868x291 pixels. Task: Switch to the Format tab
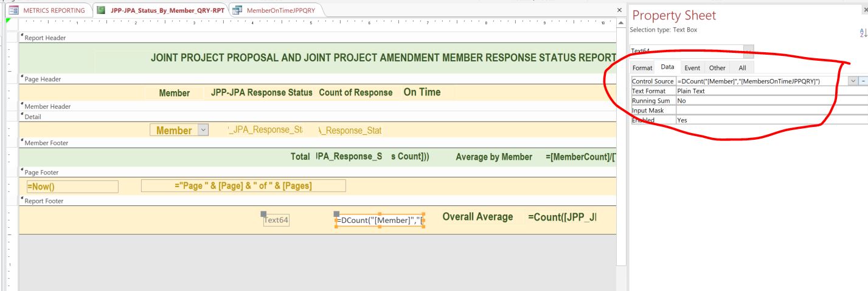tap(642, 69)
